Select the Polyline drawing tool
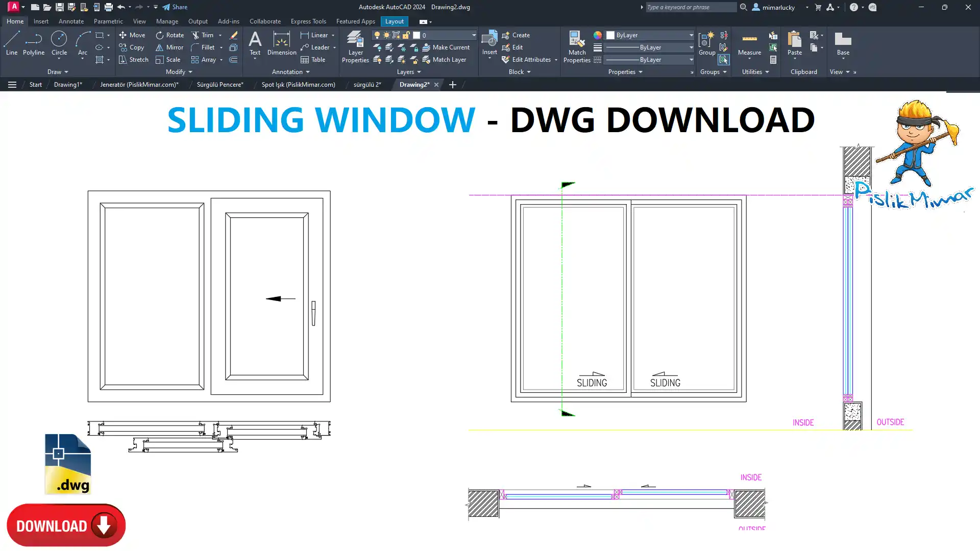Screen dimensions: 980x551 33,43
